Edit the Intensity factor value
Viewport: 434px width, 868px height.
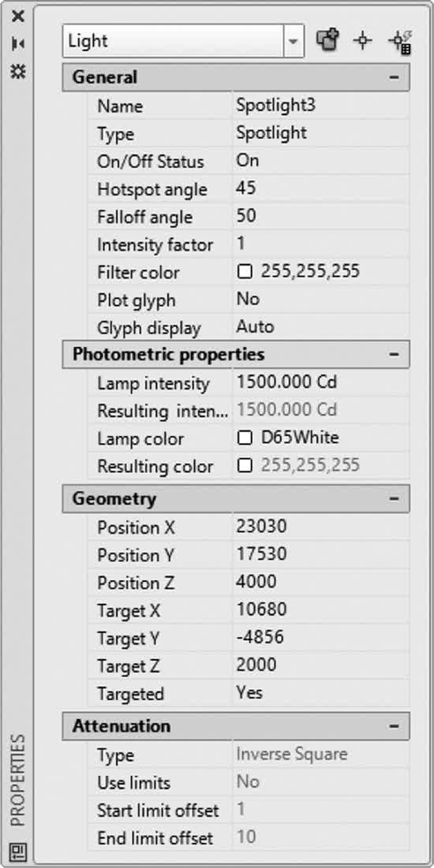click(x=321, y=244)
